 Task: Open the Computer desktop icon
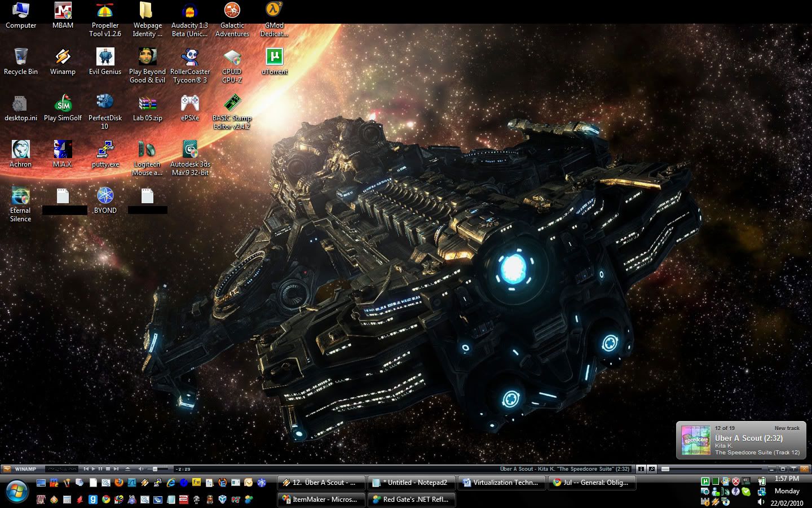[21, 15]
